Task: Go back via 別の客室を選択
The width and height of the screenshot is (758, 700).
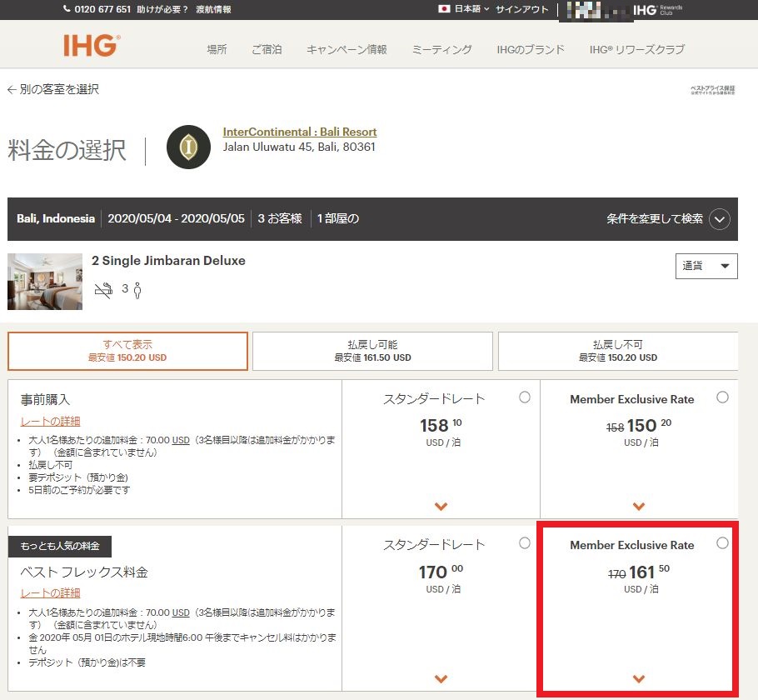Action: click(x=59, y=89)
